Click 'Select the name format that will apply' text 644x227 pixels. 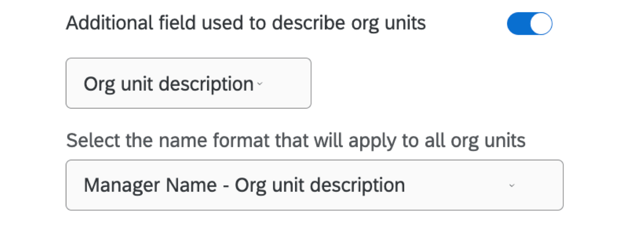click(x=296, y=140)
